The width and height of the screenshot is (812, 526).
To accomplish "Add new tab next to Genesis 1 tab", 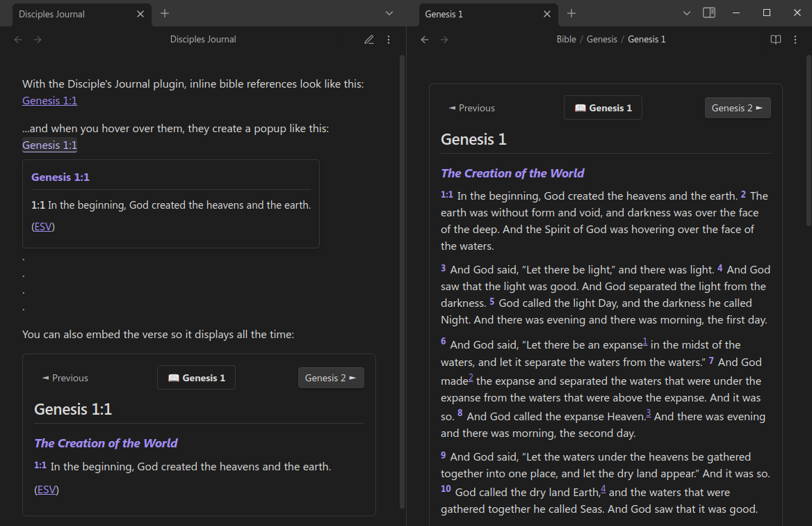I will (x=571, y=13).
